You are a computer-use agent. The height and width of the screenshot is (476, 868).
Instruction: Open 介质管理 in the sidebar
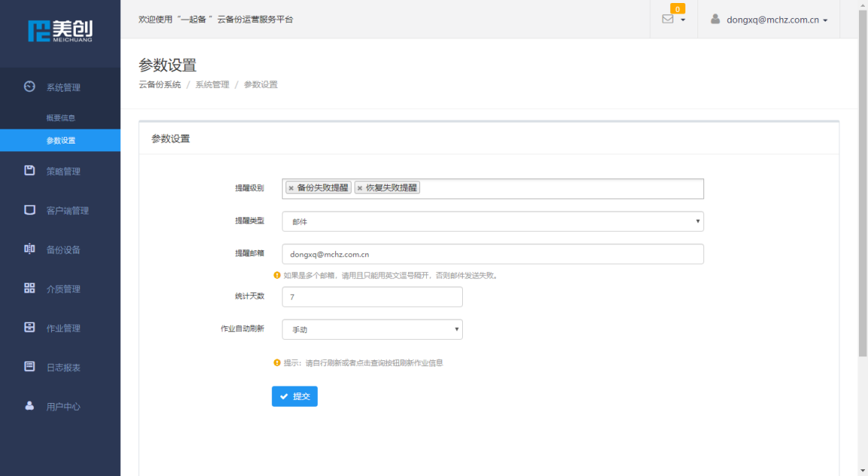pos(60,289)
